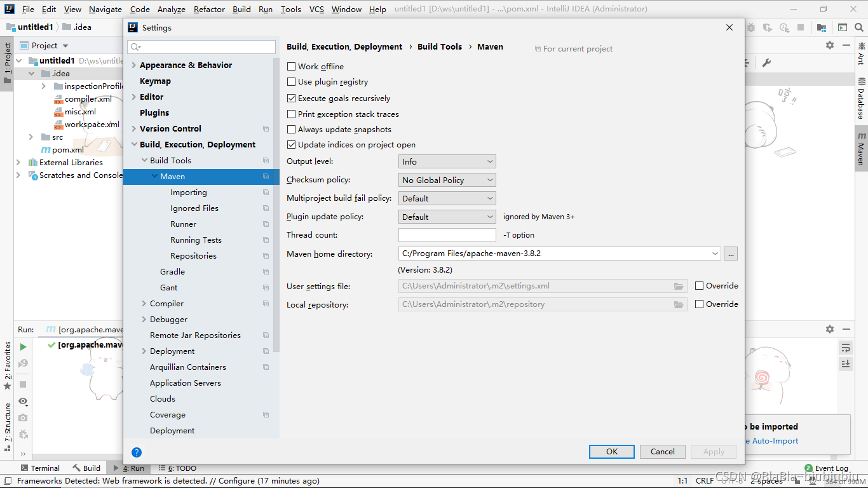Click the Cancel button

tap(663, 452)
